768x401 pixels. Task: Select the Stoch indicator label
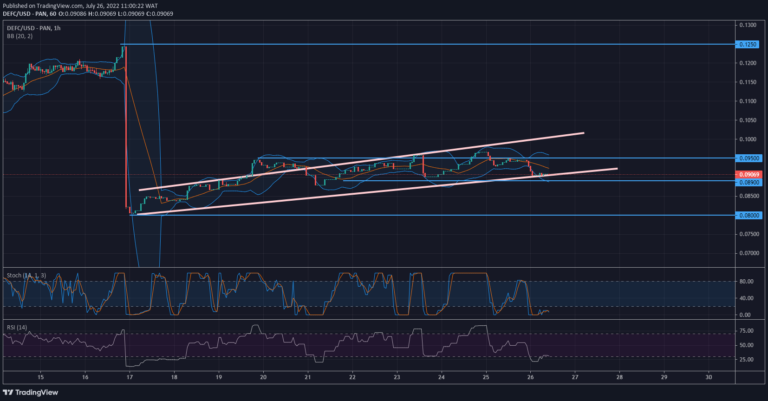point(26,276)
